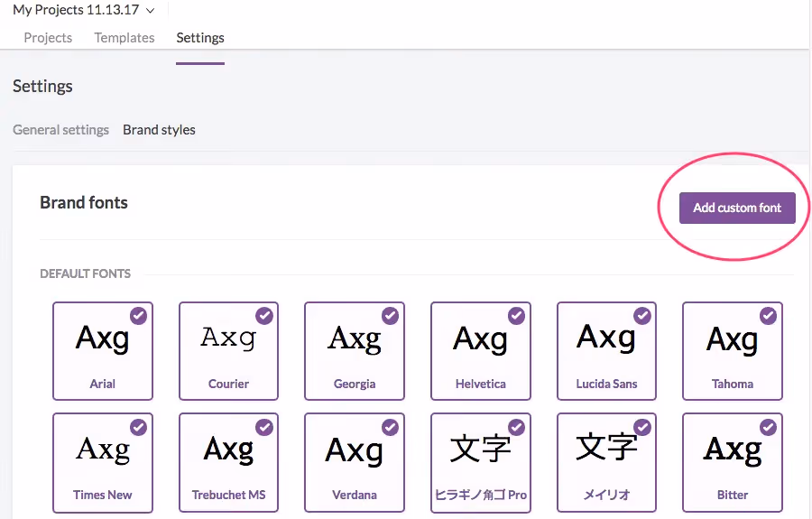Click the Verdana font name label
Image resolution: width=812 pixels, height=519 pixels.
(x=355, y=495)
